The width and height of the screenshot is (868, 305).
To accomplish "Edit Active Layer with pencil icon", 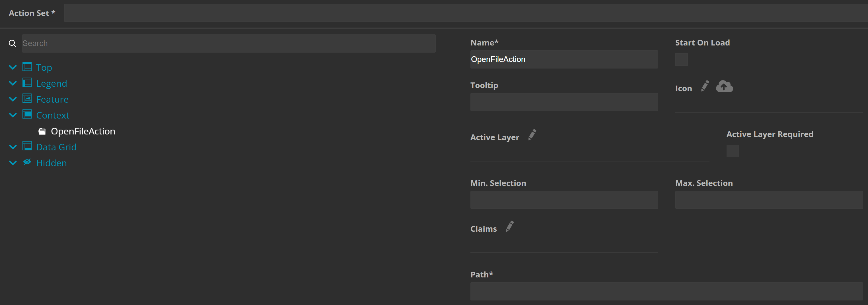I will click(x=532, y=135).
